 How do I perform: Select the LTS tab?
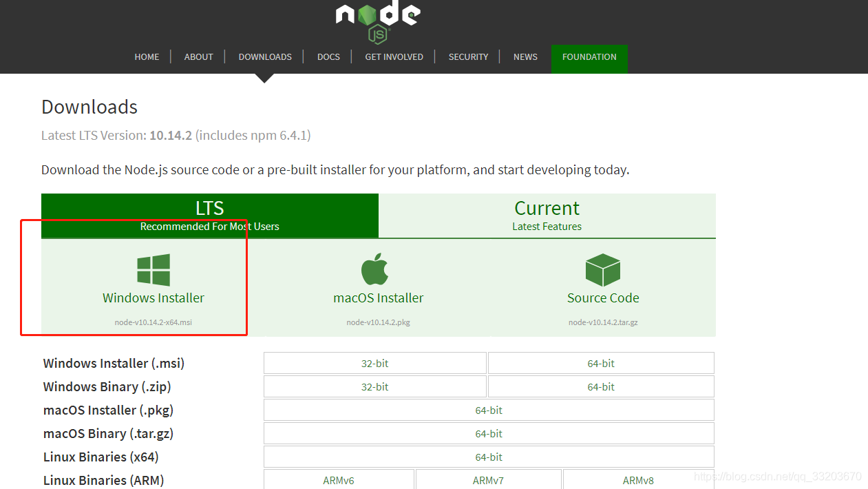[210, 216]
